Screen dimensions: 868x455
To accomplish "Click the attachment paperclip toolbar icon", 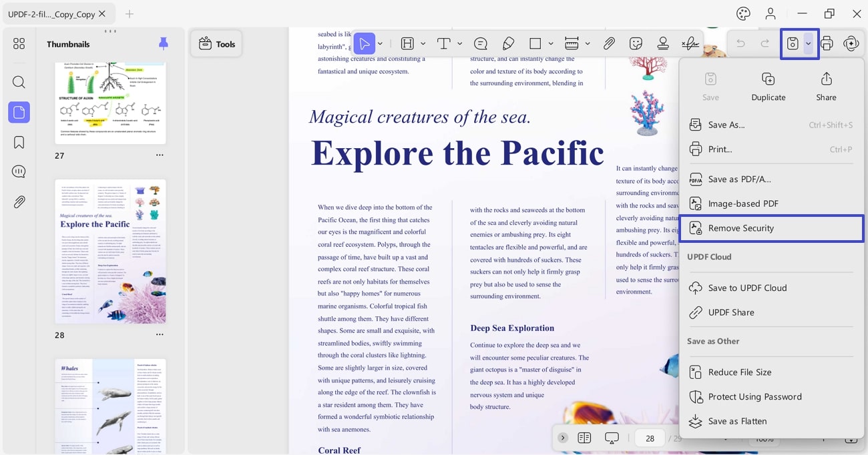I will click(x=609, y=43).
